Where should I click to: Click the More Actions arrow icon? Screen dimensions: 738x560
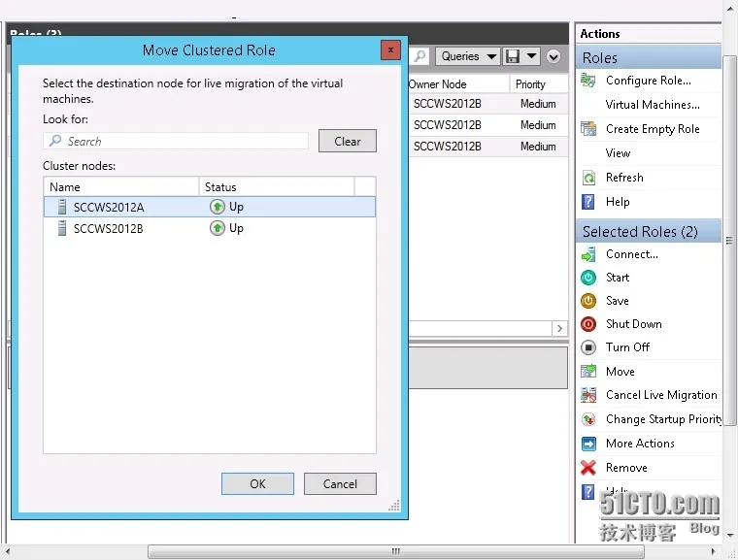(587, 444)
